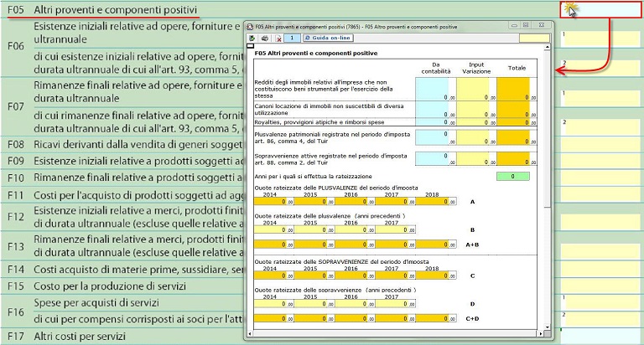Select page number 1 in dialog toolbar

click(x=292, y=39)
